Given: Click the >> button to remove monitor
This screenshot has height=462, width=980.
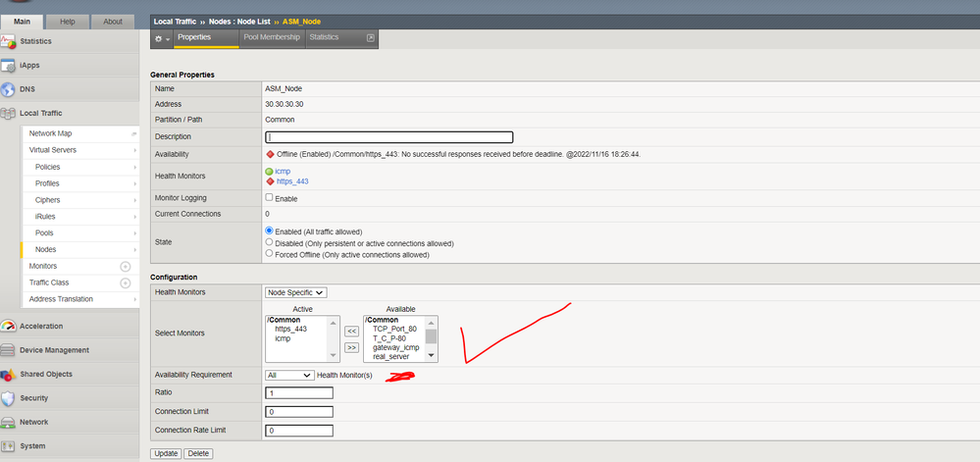Looking at the screenshot, I should pyautogui.click(x=351, y=347).
